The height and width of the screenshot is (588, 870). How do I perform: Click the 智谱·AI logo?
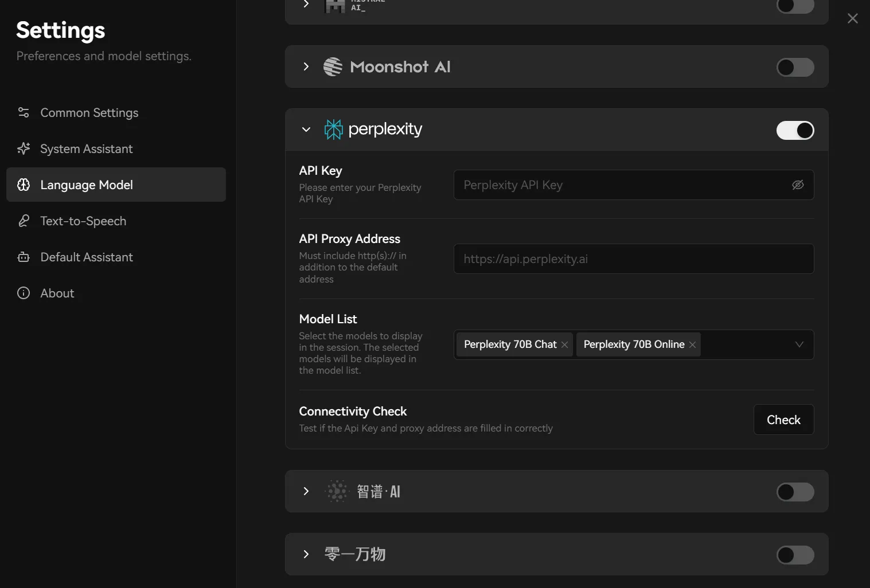click(337, 491)
